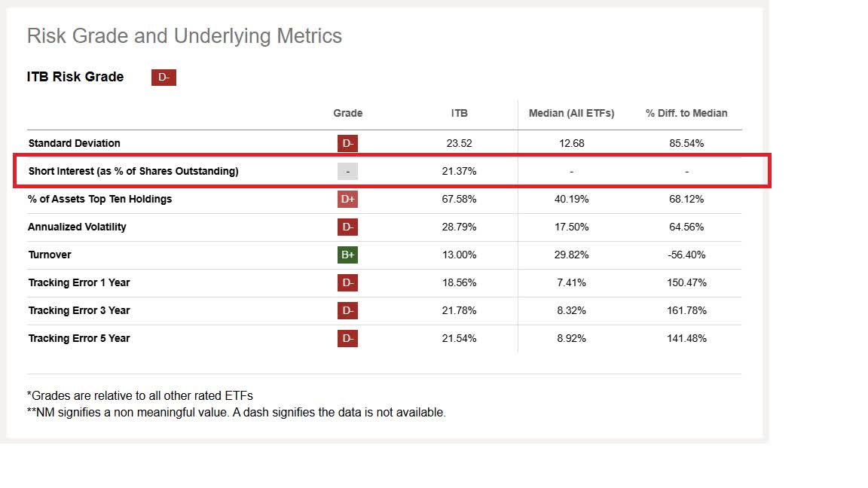
Task: Click the Standard Deviation metric label
Action: 74,143
